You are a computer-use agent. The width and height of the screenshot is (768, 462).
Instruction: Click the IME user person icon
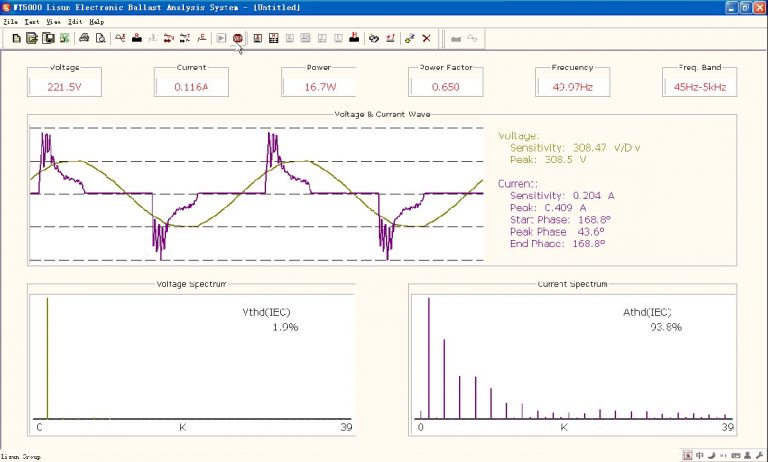(747, 456)
